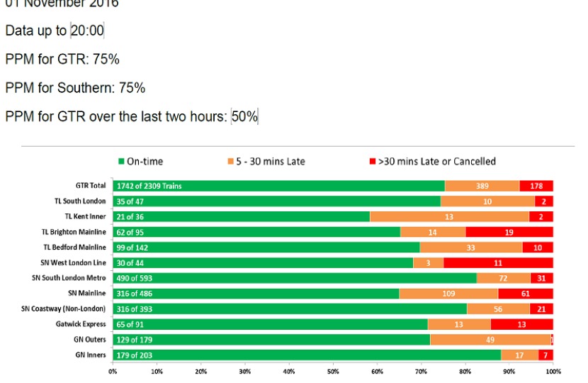The width and height of the screenshot is (588, 383).
Task: Click the 50% last two hours field
Action: (244, 116)
